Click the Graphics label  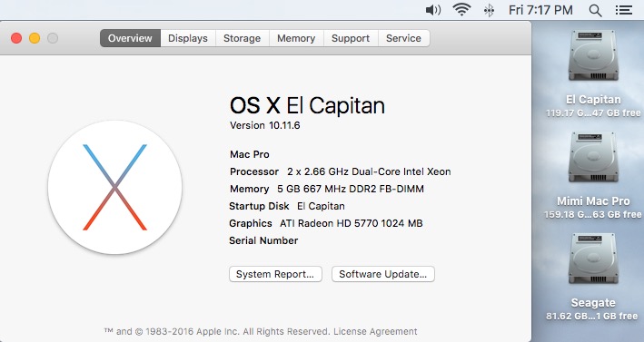coord(251,223)
